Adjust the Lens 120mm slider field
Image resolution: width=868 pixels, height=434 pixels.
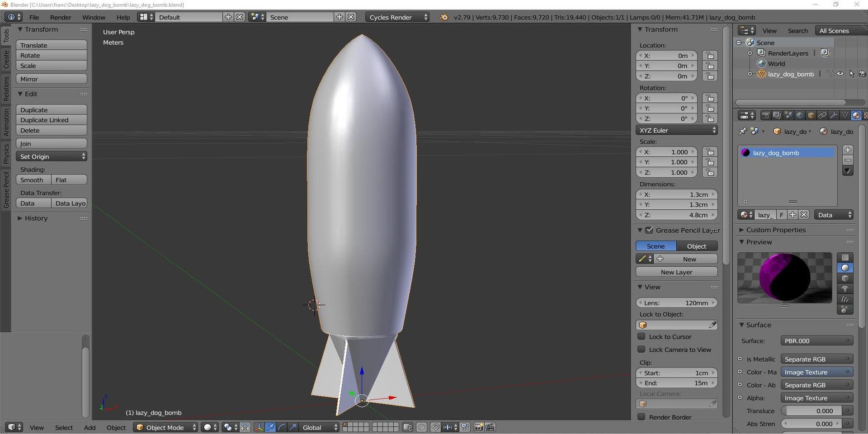coord(676,303)
